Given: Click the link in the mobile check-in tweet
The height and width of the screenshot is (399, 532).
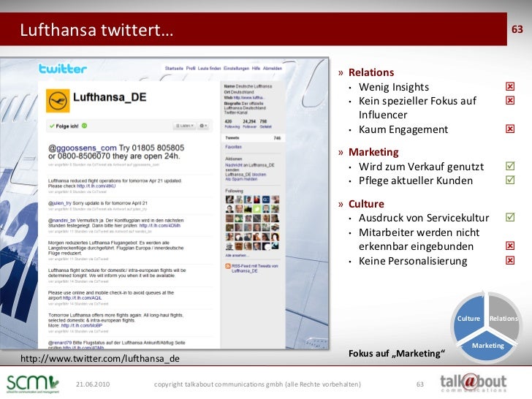Looking at the screenshot, I should point(82,298).
